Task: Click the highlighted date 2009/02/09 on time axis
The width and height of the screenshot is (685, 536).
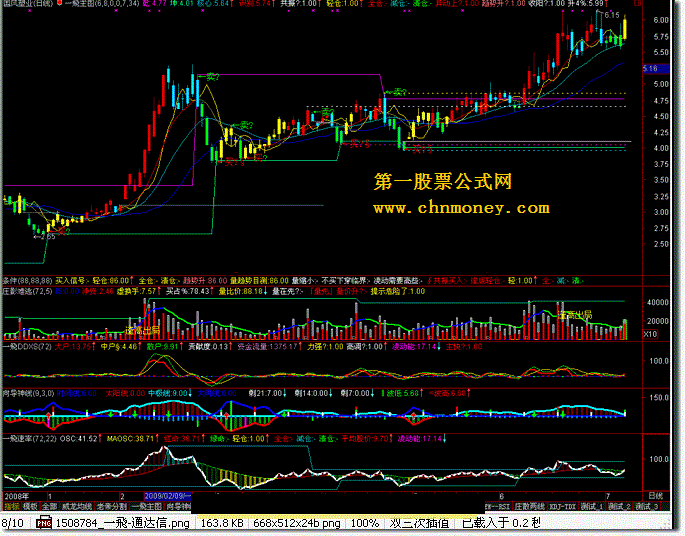Action: tap(167, 496)
